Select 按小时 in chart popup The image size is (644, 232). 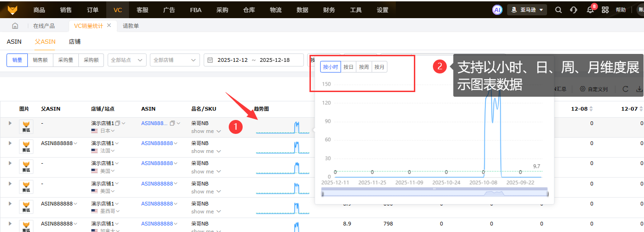(x=330, y=67)
